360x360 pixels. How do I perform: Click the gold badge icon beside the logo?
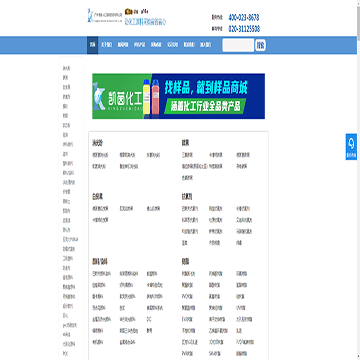click(x=128, y=11)
